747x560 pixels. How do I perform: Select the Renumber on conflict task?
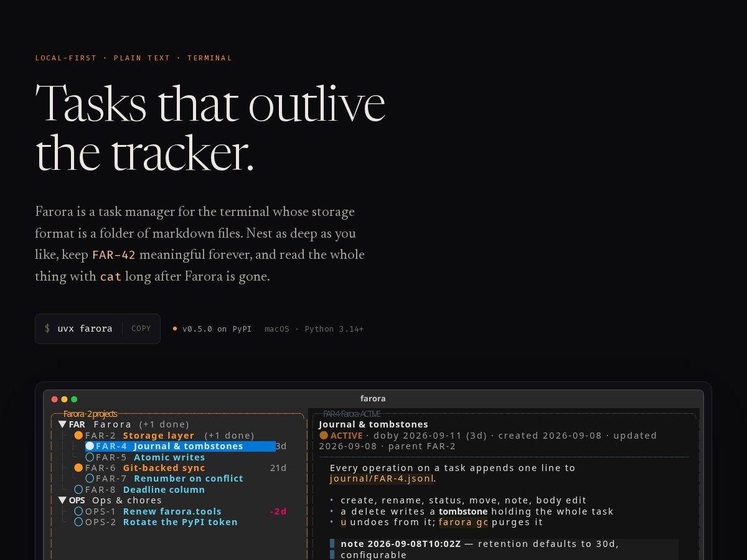click(189, 478)
